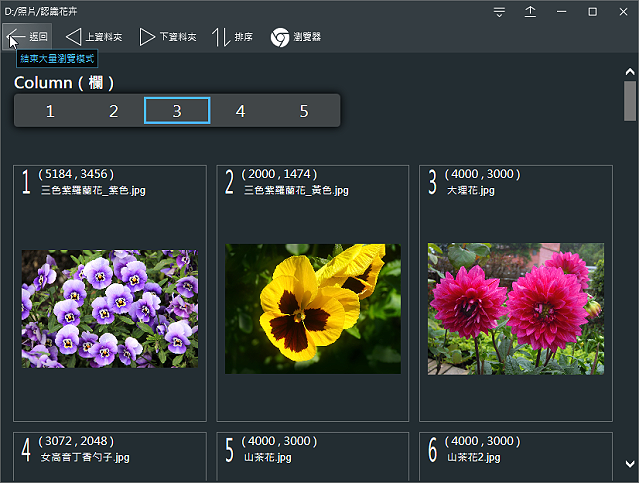
Task: Go to previous folder 上資料夾
Action: (94, 37)
